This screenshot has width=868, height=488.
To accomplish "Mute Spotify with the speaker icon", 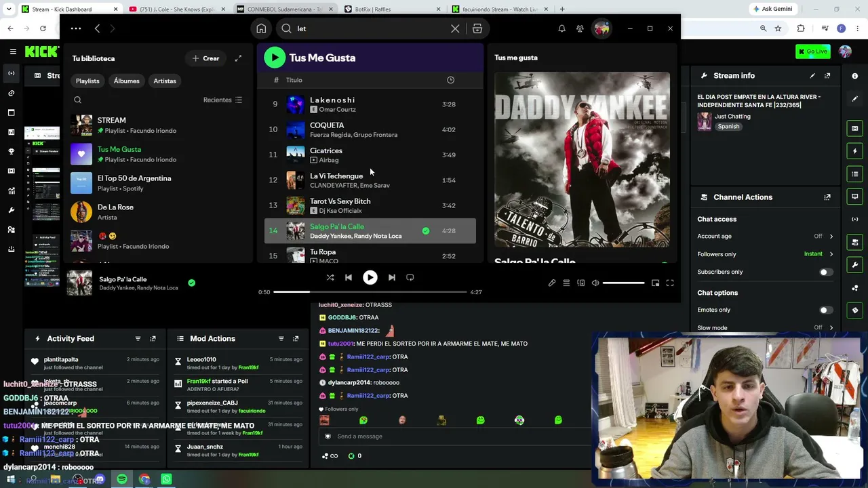I will [x=595, y=283].
